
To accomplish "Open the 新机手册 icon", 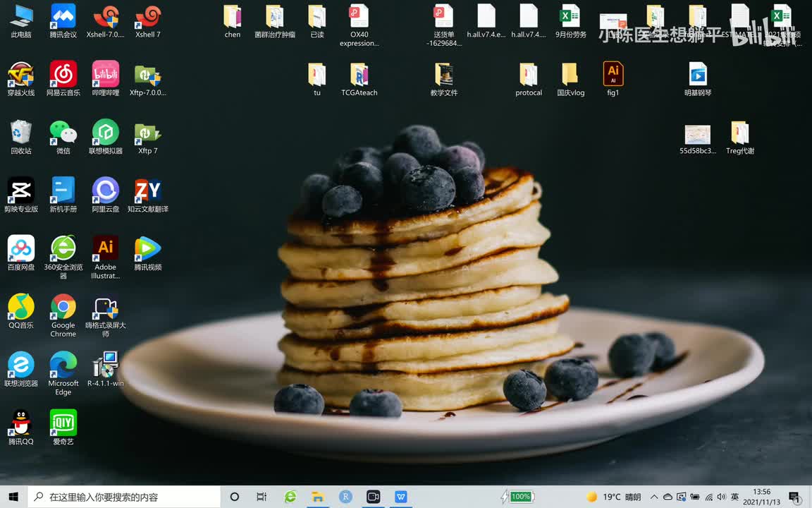I will [63, 195].
